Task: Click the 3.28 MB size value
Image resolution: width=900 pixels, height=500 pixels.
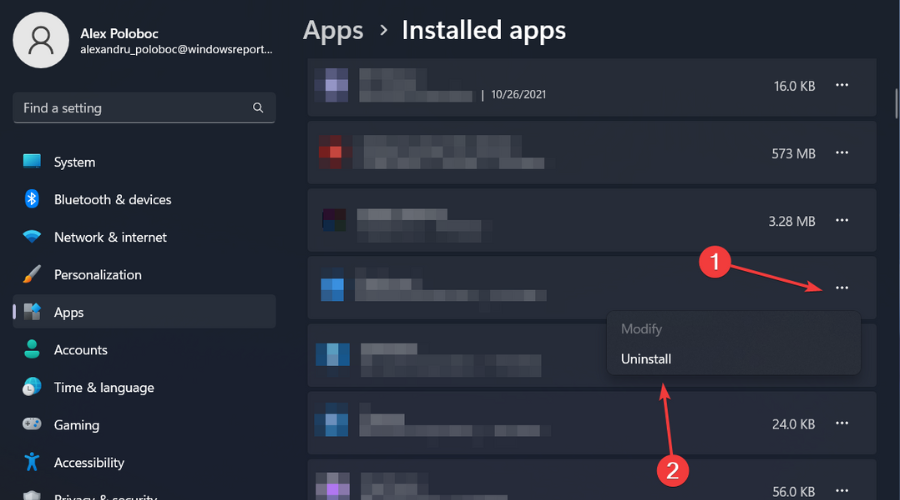Action: pos(792,222)
